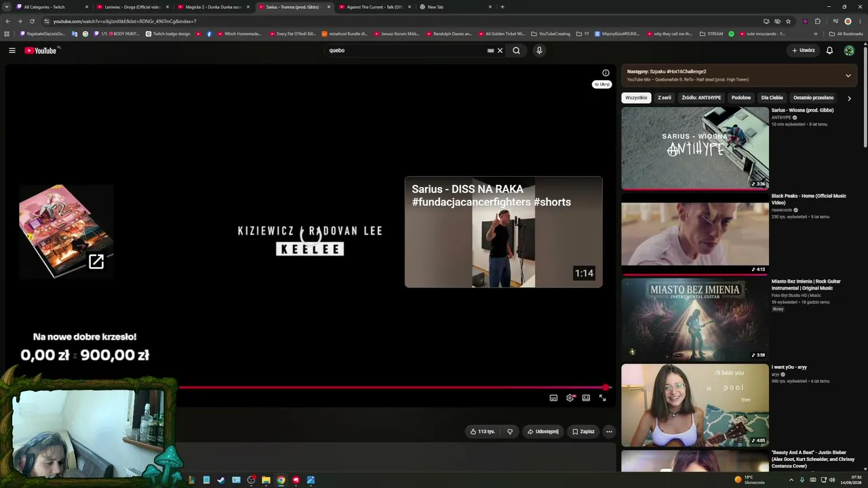Share the video via Udostępnij
Image resolution: width=868 pixels, height=488 pixels.
coord(542,432)
